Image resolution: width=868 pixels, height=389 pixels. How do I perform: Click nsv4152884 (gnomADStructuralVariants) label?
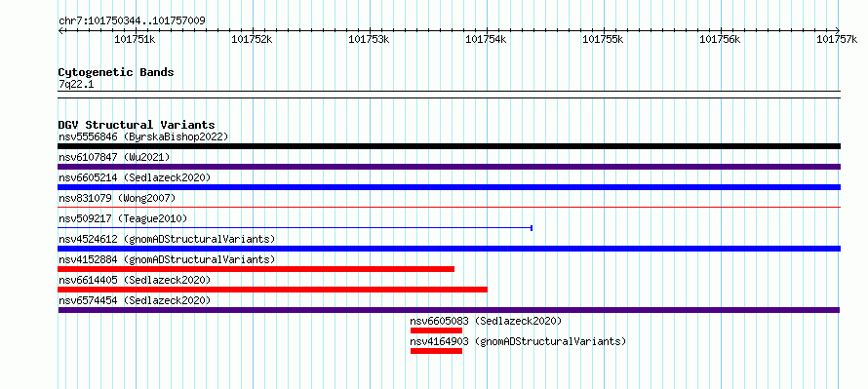(167, 259)
